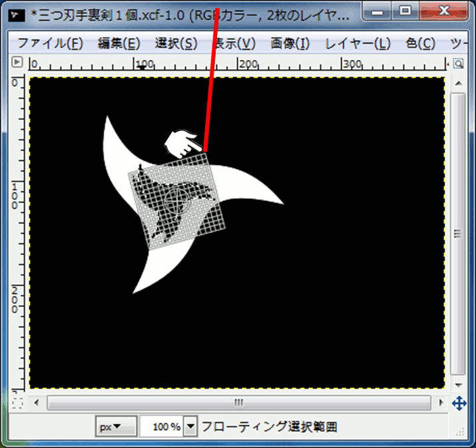This screenshot has width=476, height=448.
Task: Open the 色(C) menu
Action: [x=420, y=44]
